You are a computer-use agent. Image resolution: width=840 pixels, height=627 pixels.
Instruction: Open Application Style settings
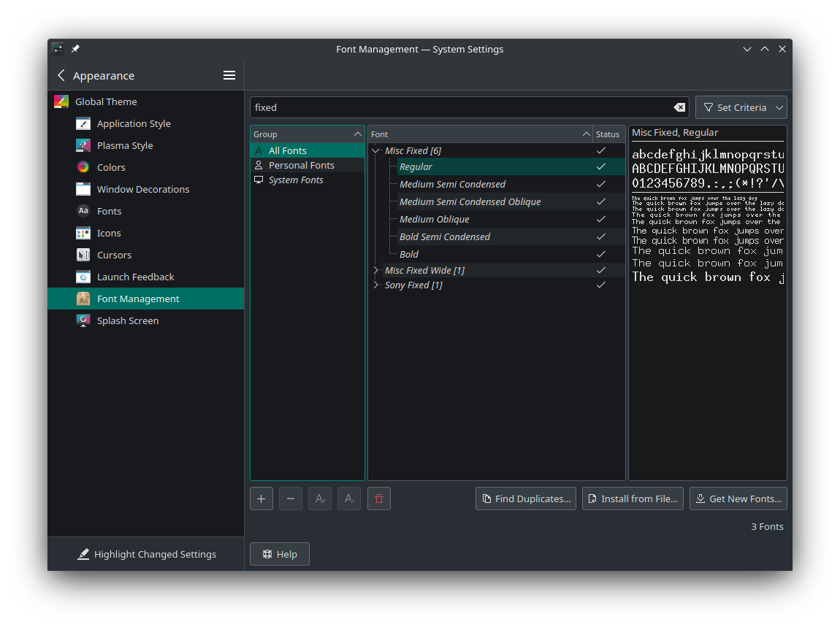145,123
